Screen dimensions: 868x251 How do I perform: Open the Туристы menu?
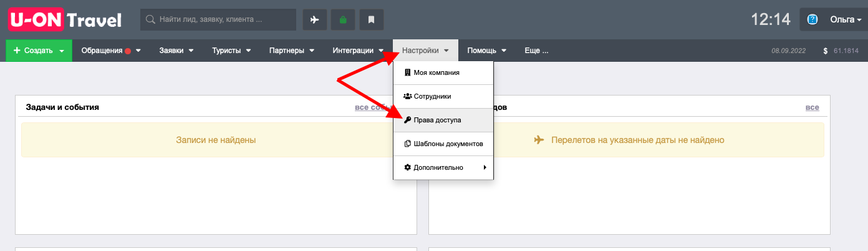tap(231, 51)
